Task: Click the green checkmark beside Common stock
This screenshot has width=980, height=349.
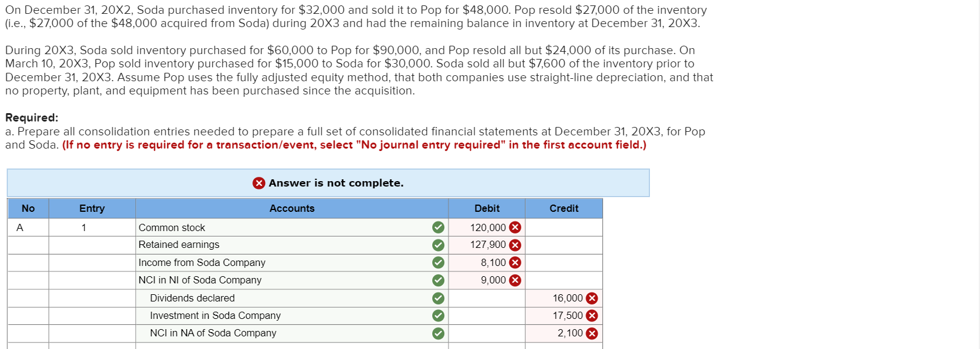Action: (x=438, y=227)
